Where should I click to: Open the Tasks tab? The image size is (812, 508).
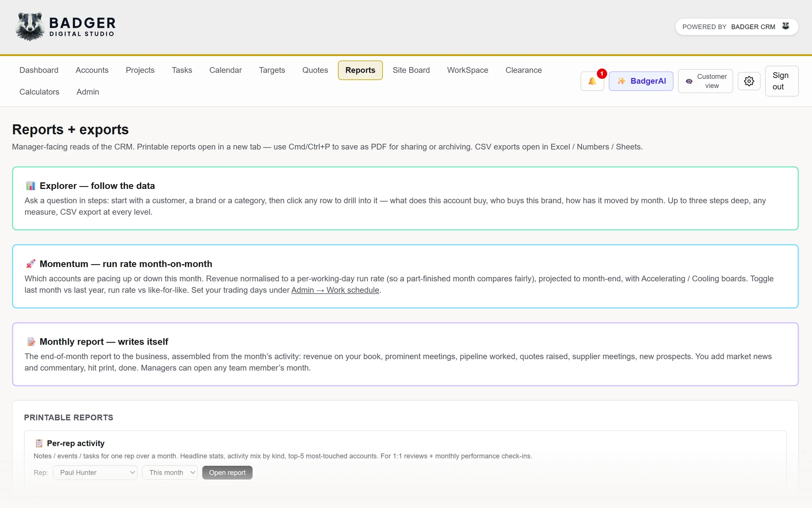(182, 70)
